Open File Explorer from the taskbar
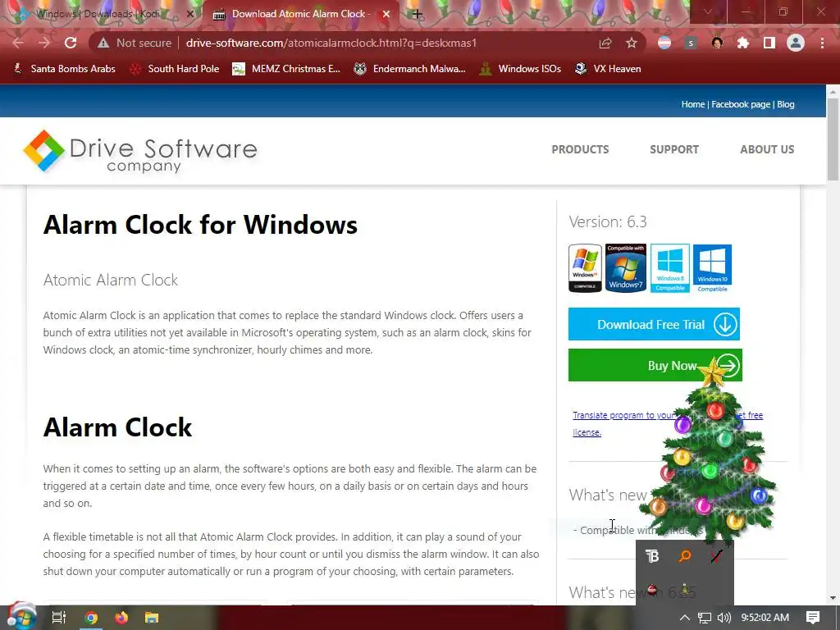This screenshot has width=840, height=630. [x=152, y=618]
